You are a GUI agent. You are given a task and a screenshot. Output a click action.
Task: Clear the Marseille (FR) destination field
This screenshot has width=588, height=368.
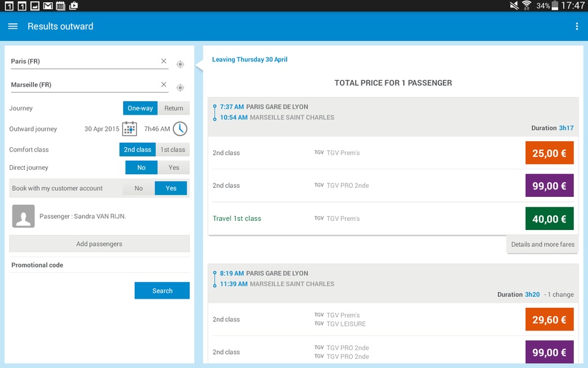164,85
